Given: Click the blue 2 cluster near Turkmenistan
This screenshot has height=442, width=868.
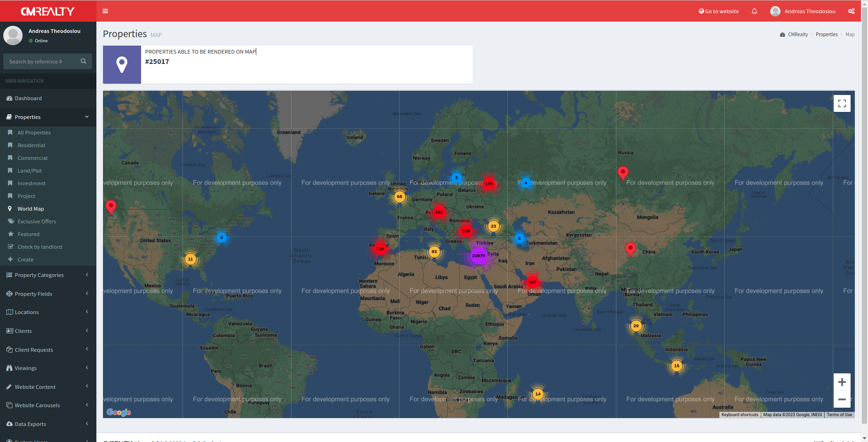Looking at the screenshot, I should (x=520, y=238).
